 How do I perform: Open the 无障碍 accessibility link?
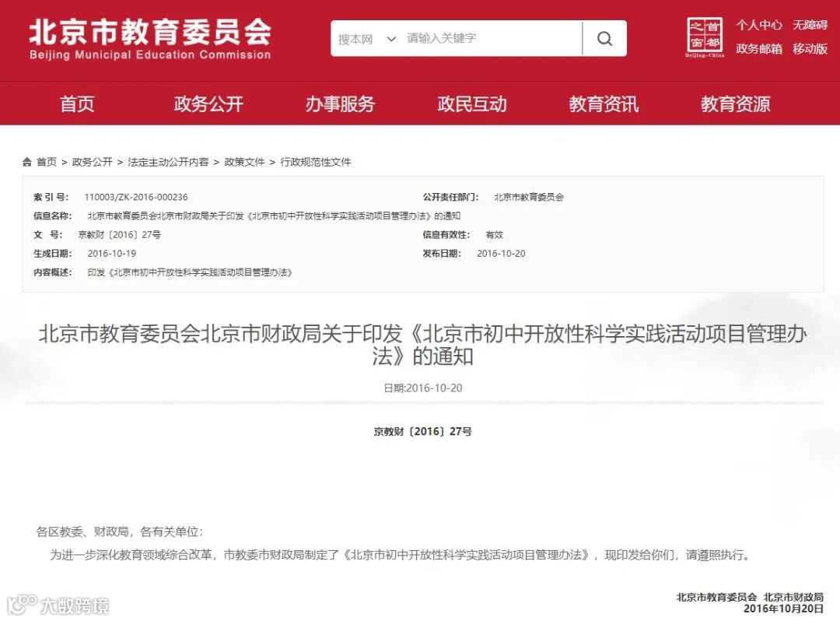(x=810, y=25)
